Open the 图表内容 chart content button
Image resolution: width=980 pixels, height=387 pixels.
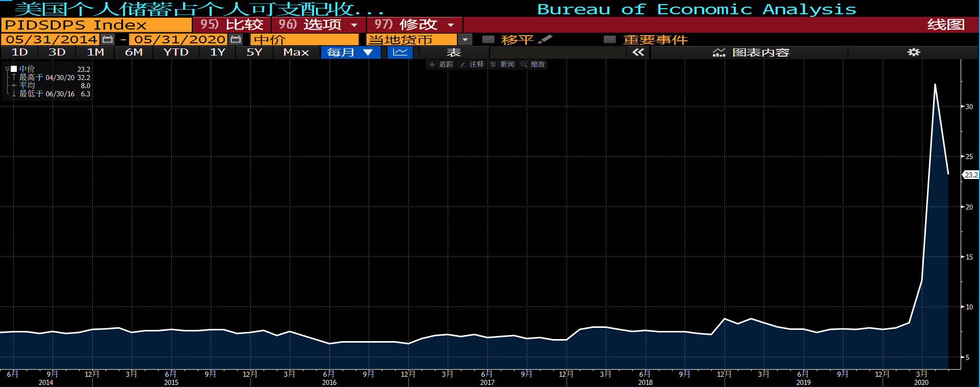click(x=751, y=52)
